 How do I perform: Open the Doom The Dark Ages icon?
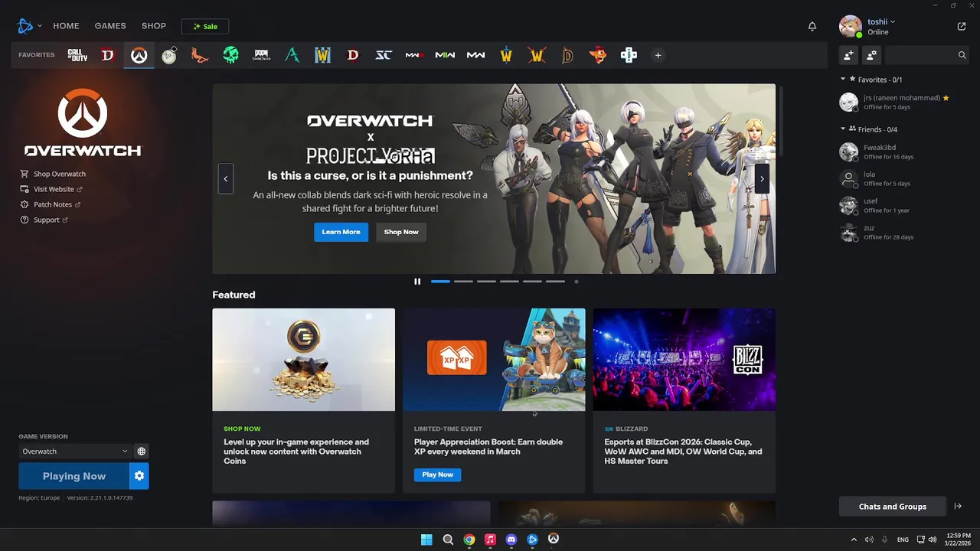point(261,55)
